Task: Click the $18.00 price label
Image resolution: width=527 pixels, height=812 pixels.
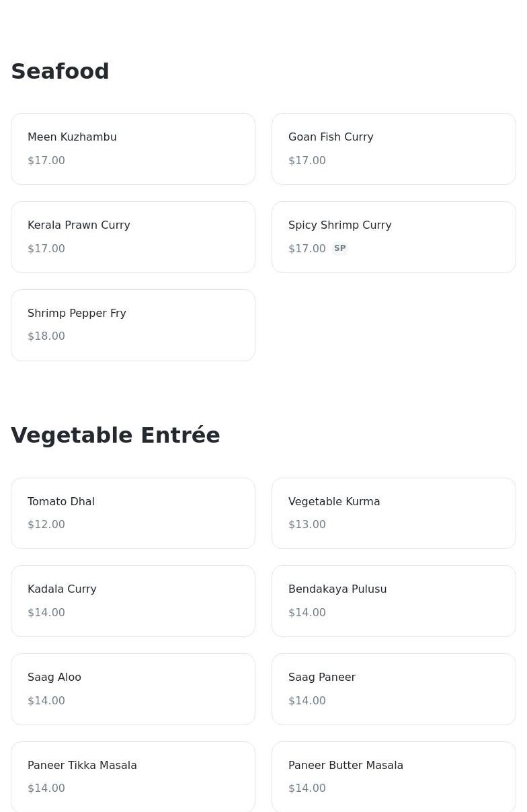Action: [46, 336]
